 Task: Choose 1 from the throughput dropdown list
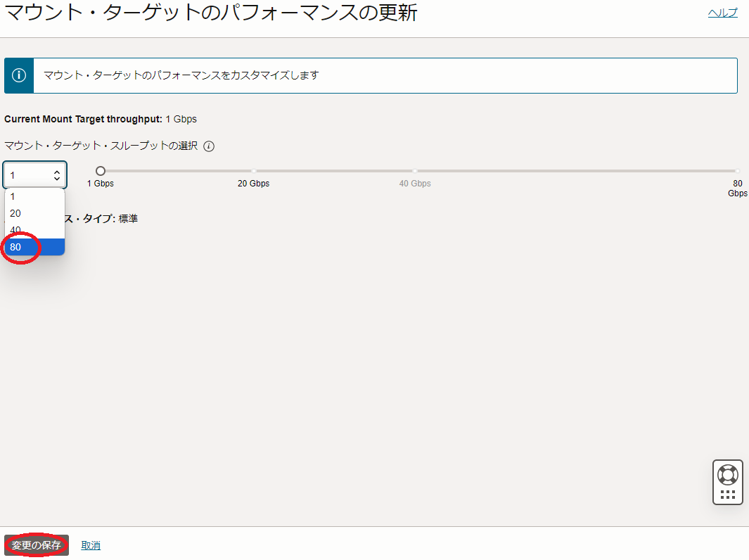pos(13,197)
